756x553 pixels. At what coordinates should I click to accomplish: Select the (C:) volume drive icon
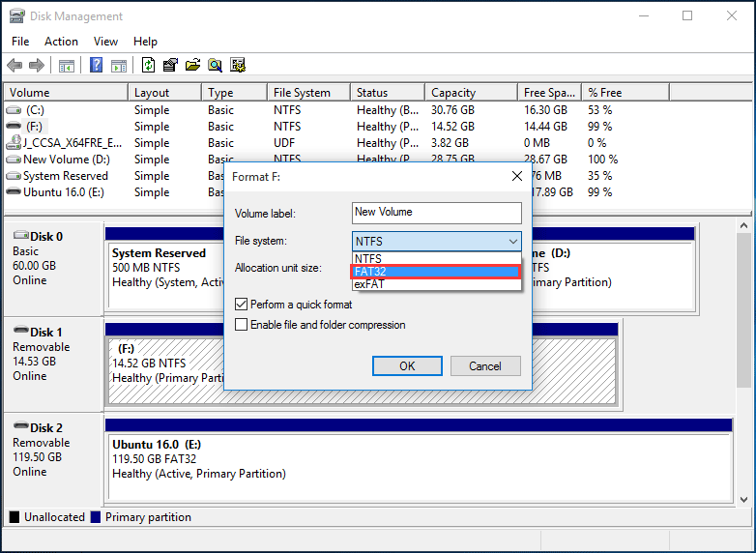[x=14, y=110]
